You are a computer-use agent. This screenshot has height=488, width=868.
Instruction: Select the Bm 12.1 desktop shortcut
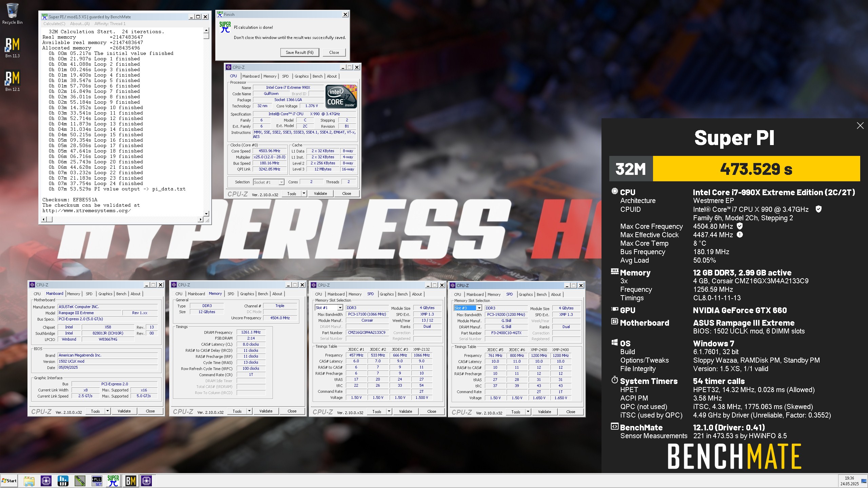12,81
